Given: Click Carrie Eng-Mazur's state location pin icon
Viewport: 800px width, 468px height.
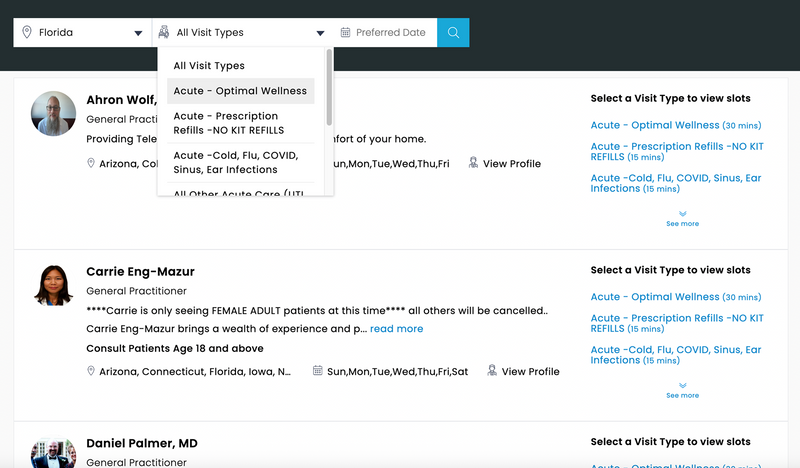Looking at the screenshot, I should 91,371.
